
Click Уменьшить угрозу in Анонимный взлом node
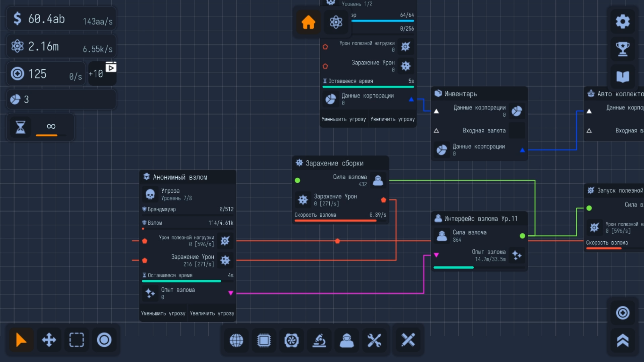point(163,313)
